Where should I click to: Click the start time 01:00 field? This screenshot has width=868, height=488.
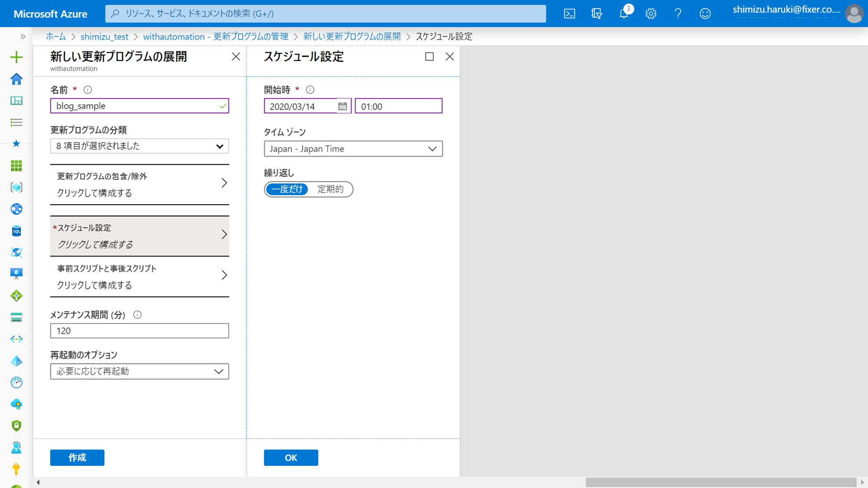click(398, 106)
